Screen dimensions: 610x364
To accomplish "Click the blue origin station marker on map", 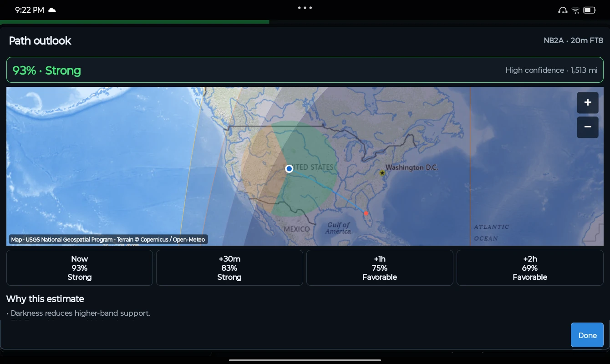I will coord(289,169).
